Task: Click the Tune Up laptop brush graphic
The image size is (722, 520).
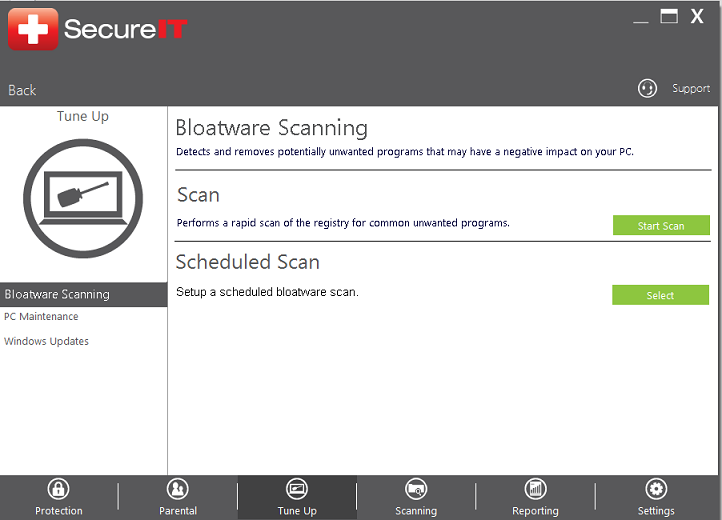Action: point(83,199)
